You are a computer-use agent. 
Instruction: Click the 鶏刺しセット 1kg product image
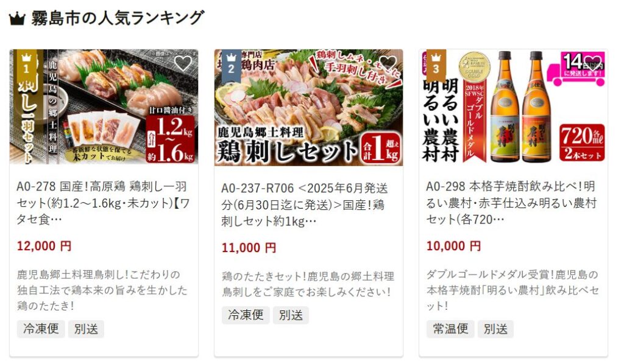[308, 107]
